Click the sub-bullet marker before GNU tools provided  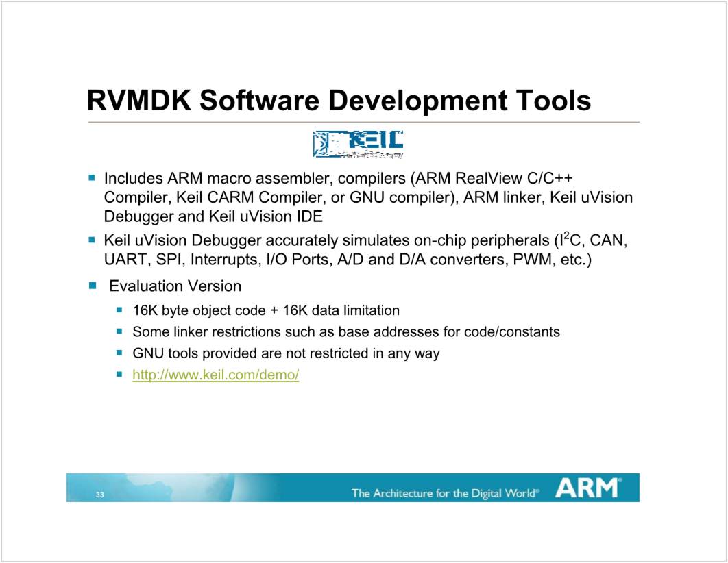tap(119, 353)
